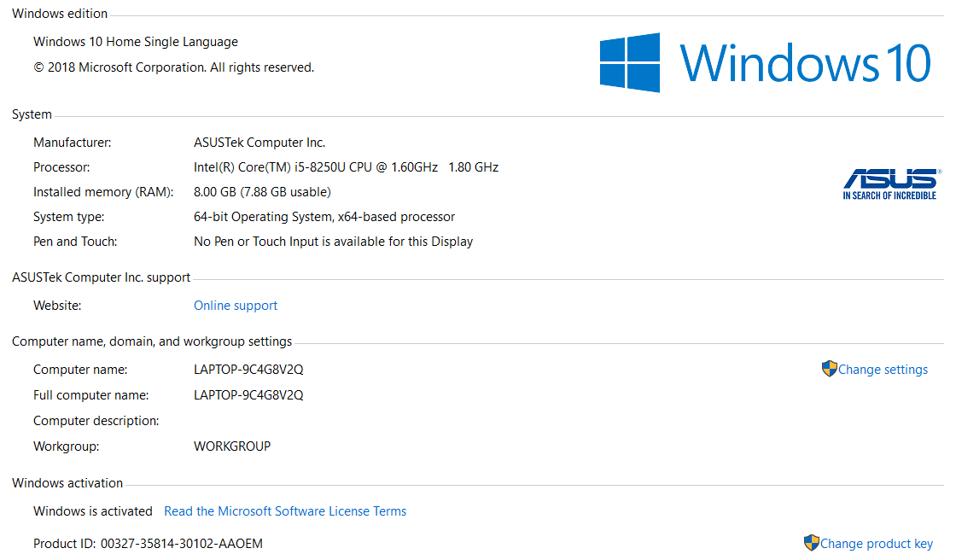Viewport: 956px width, 560px height.
Task: Click the manufacturer value 'ASUSTek Computer Inc.'
Action: point(259,143)
